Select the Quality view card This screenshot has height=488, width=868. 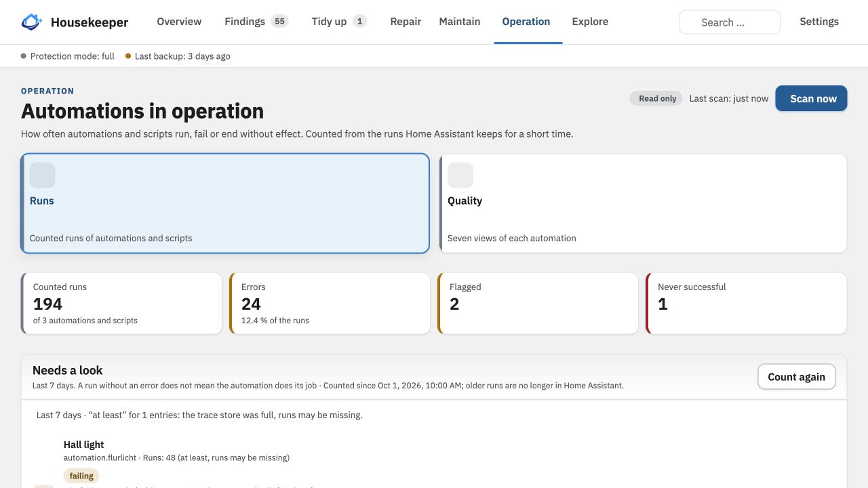click(x=643, y=203)
